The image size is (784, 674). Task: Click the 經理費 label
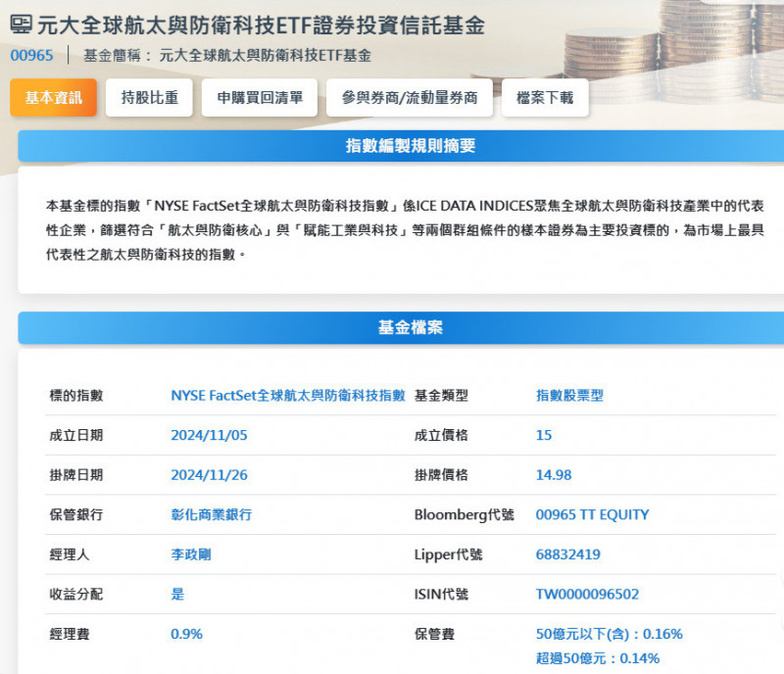tap(70, 634)
